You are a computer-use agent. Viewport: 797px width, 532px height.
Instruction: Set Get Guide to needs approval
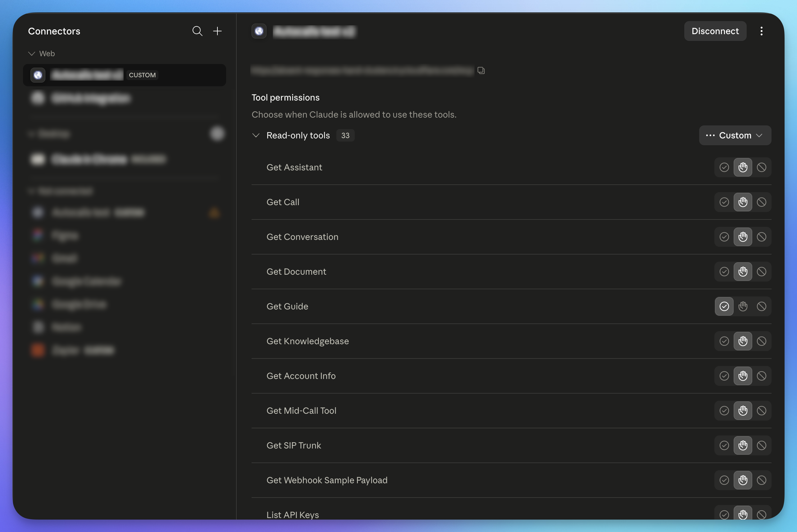743,306
